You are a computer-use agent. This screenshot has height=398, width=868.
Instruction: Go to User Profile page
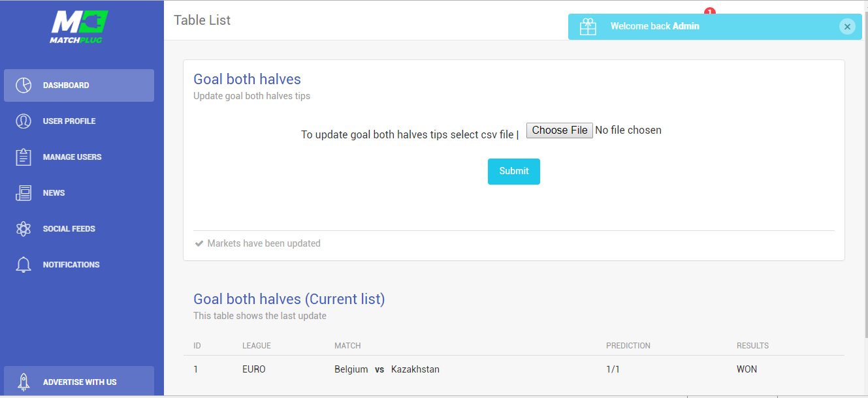(x=69, y=121)
